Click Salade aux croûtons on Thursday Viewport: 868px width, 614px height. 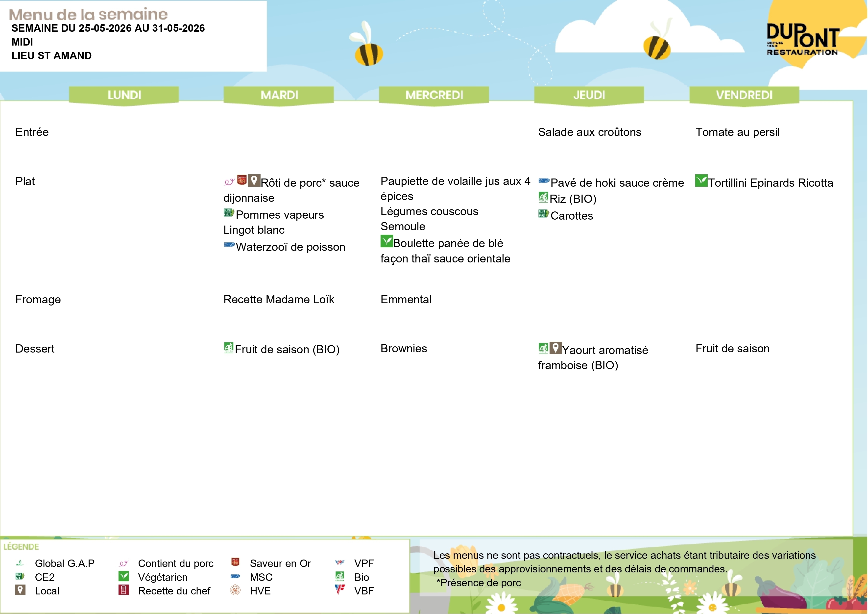click(x=589, y=132)
